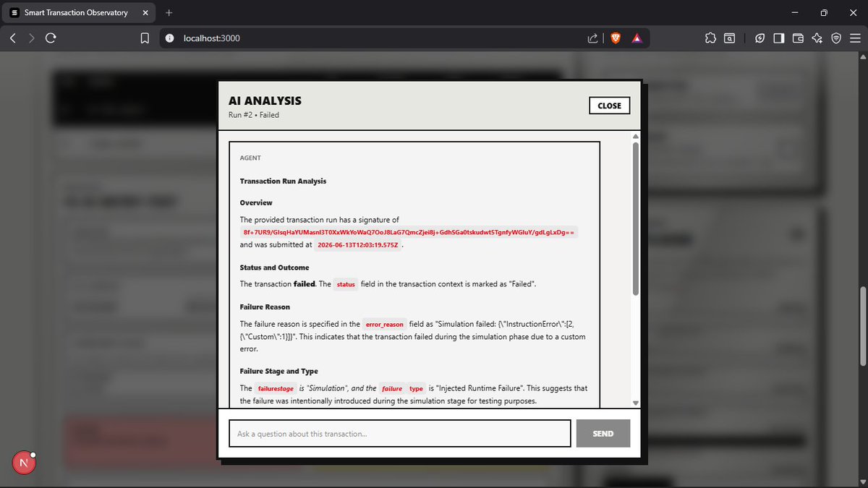Viewport: 868px width, 488px height.
Task: Click the leaf with lightning bolt icon
Action: [760, 38]
